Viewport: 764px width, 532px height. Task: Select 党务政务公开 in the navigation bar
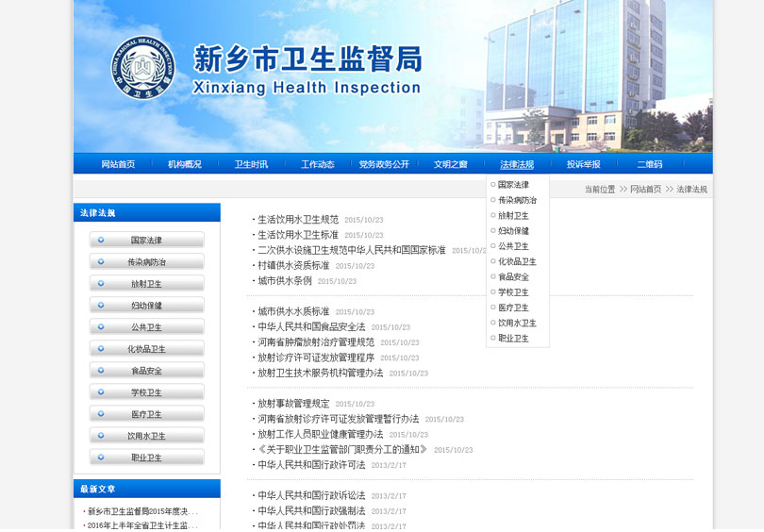click(384, 164)
